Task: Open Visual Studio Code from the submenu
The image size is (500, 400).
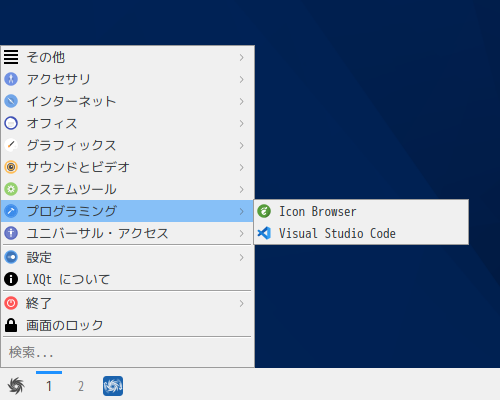Action: pyautogui.click(x=361, y=233)
